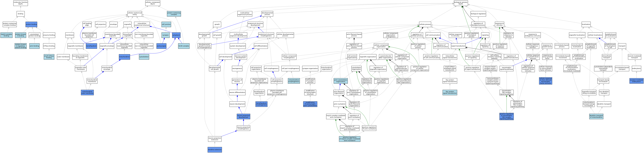This screenshot has height=153, width=644.
Task: Click the 'Arp2/3 complex binding' node
Action: (6, 35)
